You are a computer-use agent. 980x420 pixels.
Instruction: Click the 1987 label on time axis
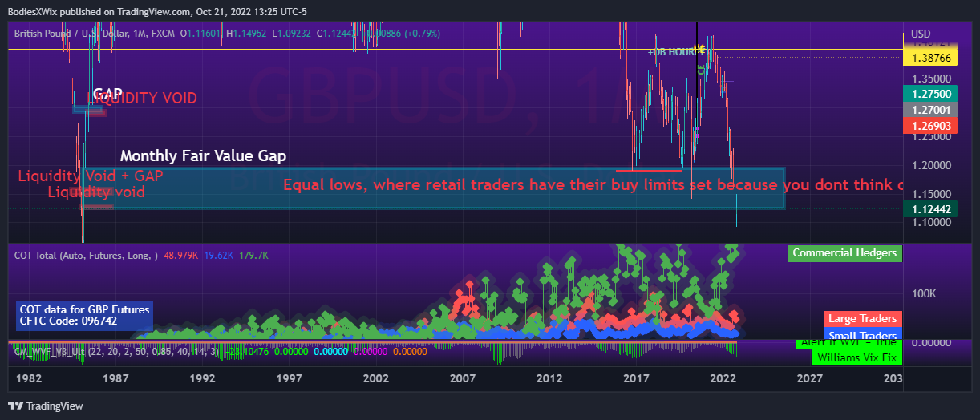pyautogui.click(x=115, y=378)
